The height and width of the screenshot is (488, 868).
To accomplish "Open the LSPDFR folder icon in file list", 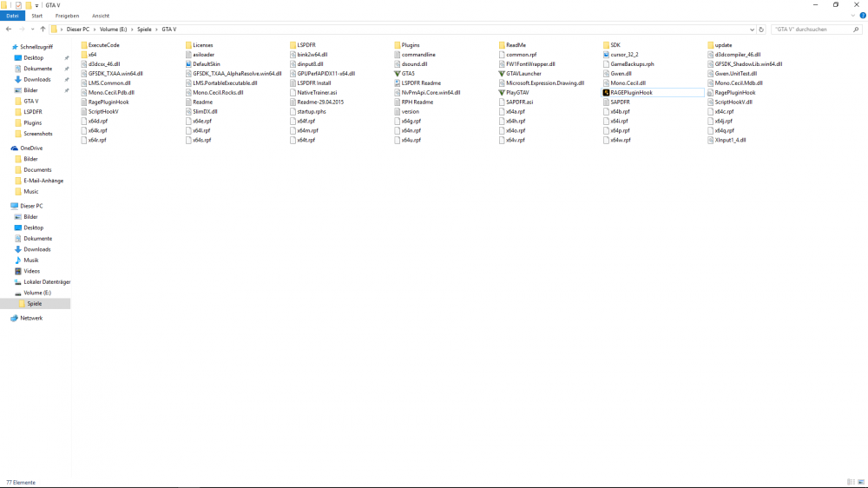I will point(293,45).
